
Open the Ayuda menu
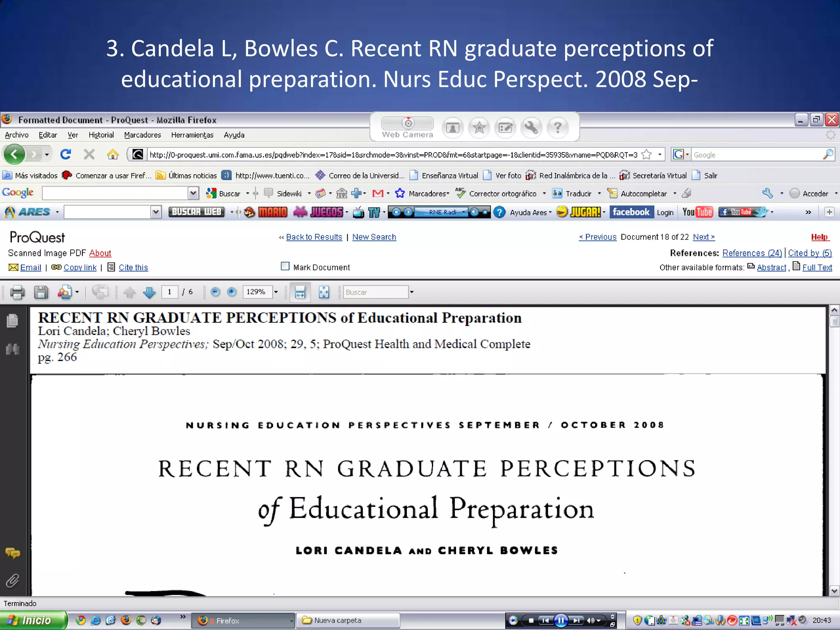[234, 135]
